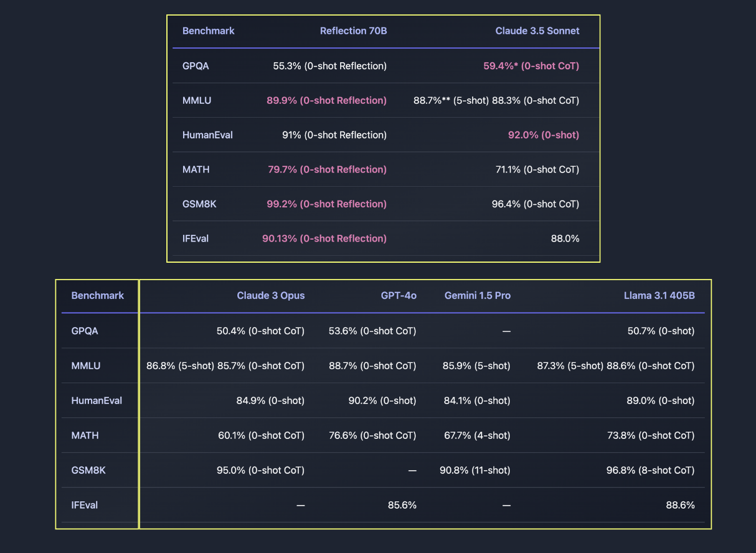Click the highlighted 59.4% GPQA score
This screenshot has width=756, height=553.
click(x=531, y=65)
